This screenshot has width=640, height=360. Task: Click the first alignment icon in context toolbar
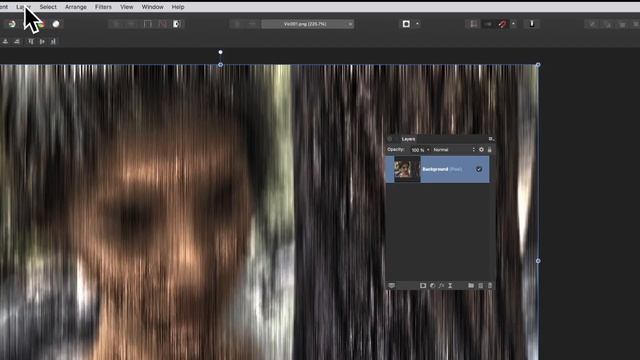click(5, 41)
